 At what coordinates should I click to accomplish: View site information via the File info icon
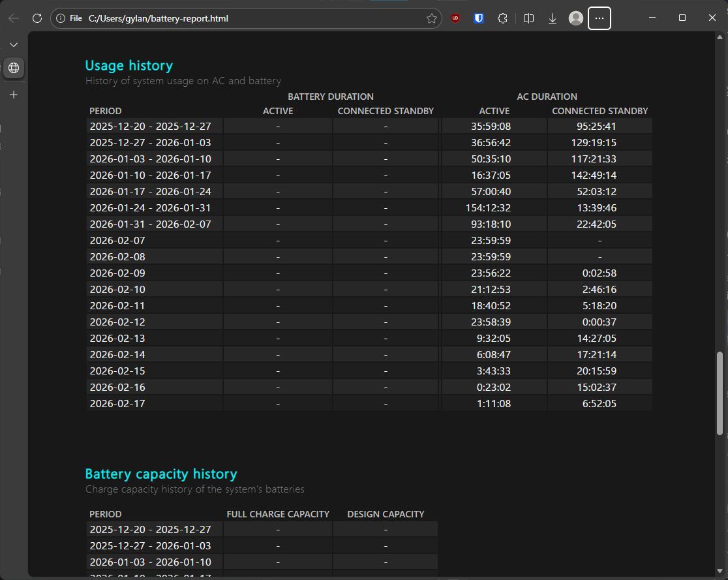pos(61,18)
